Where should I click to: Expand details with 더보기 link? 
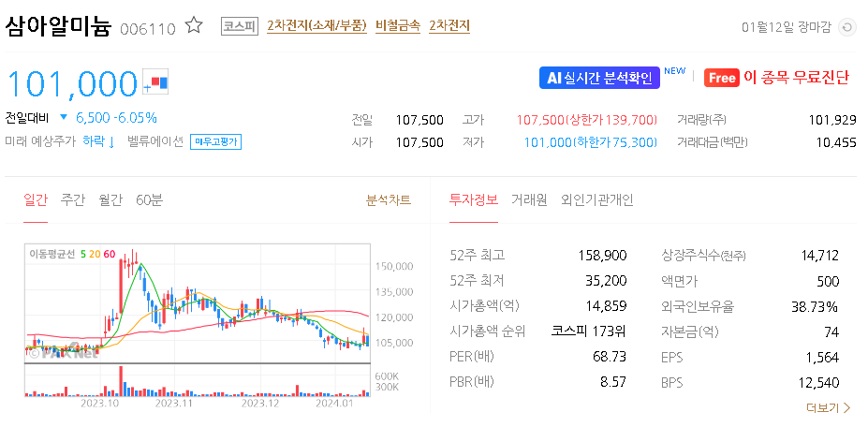pyautogui.click(x=829, y=408)
